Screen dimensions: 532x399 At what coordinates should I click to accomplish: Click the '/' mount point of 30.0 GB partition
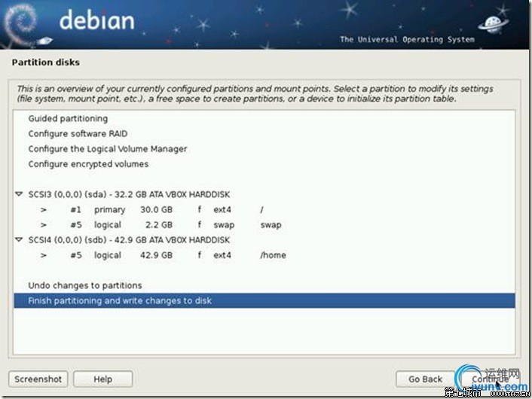click(262, 210)
